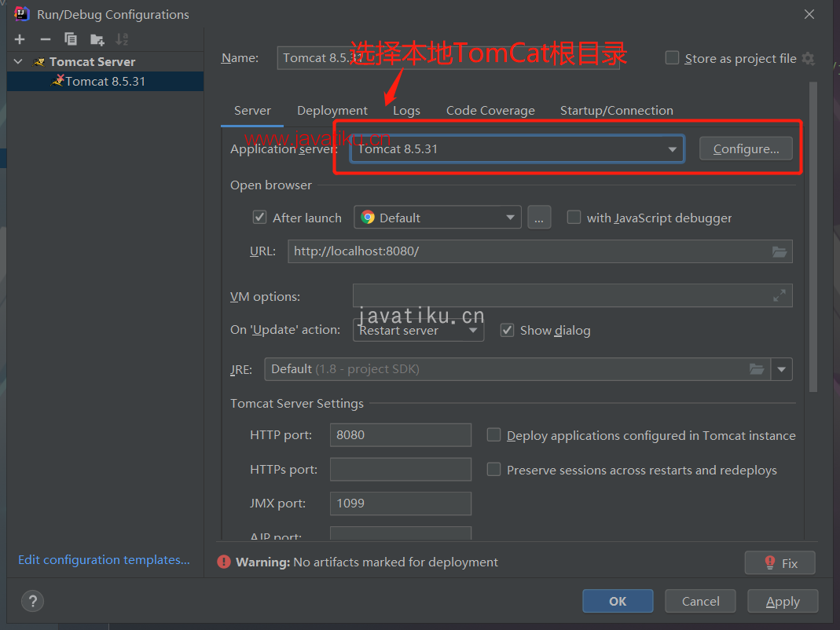Click the Cancel button

[700, 601]
